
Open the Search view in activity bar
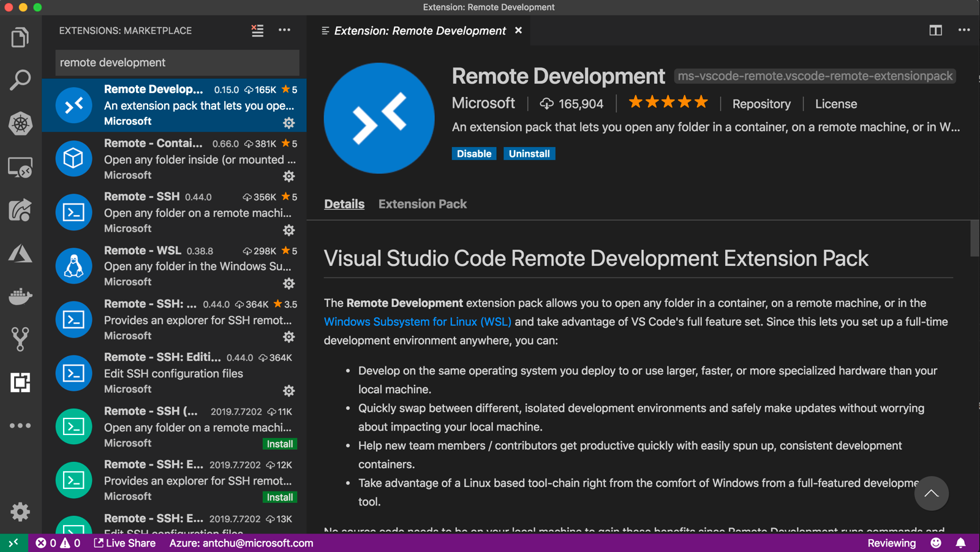[20, 80]
